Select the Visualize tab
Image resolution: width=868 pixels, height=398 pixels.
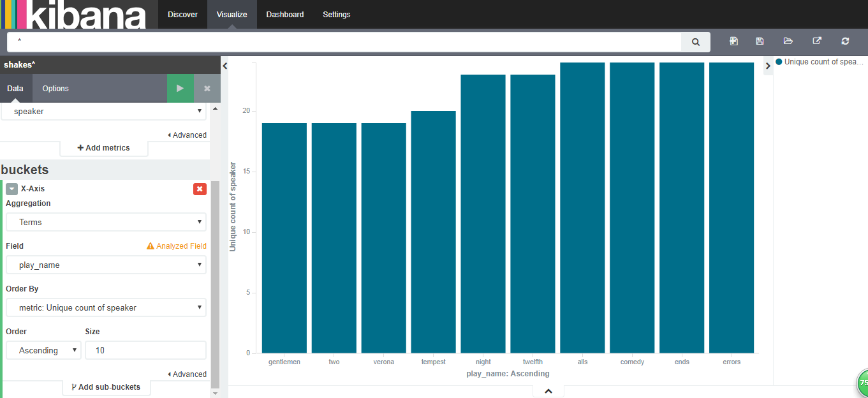(232, 14)
